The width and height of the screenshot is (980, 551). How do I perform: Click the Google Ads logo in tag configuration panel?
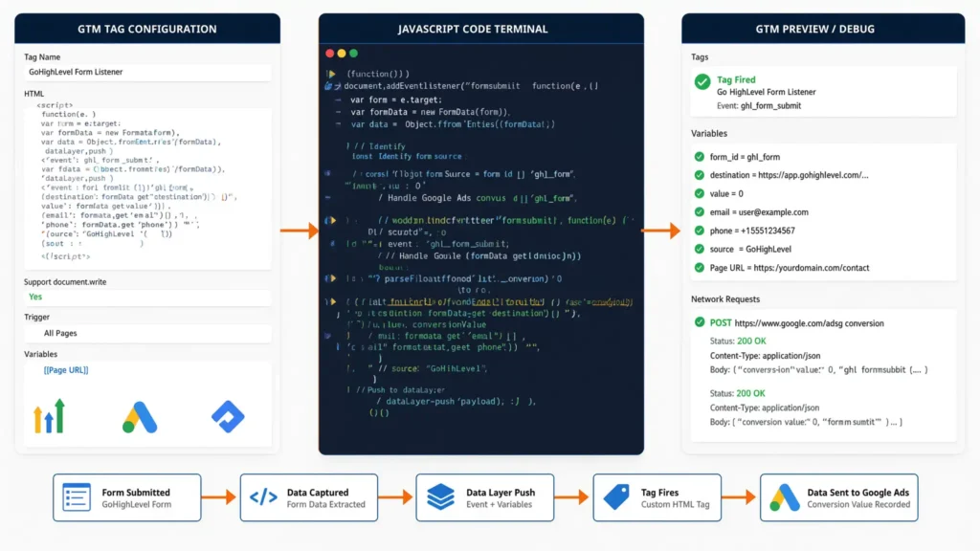[x=140, y=417]
